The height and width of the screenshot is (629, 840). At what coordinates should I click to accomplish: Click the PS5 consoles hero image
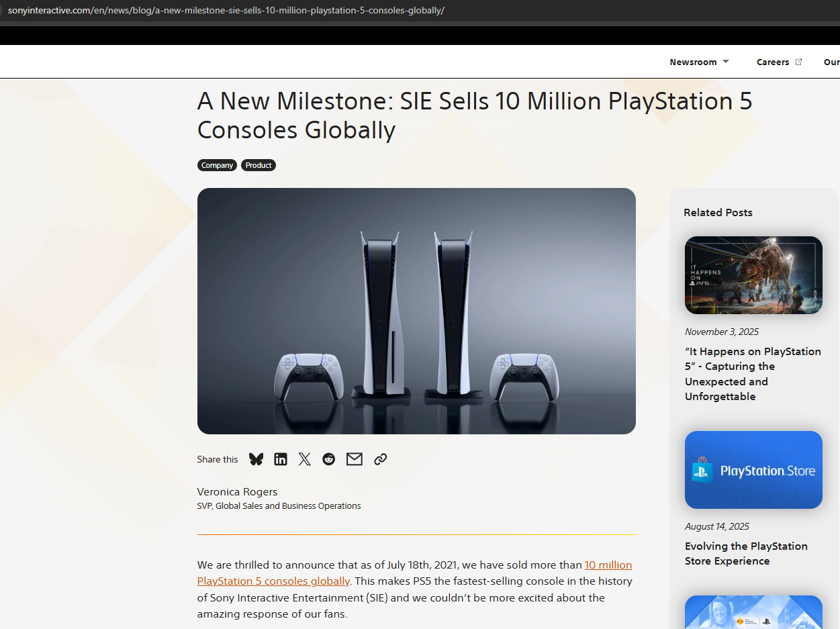(416, 311)
